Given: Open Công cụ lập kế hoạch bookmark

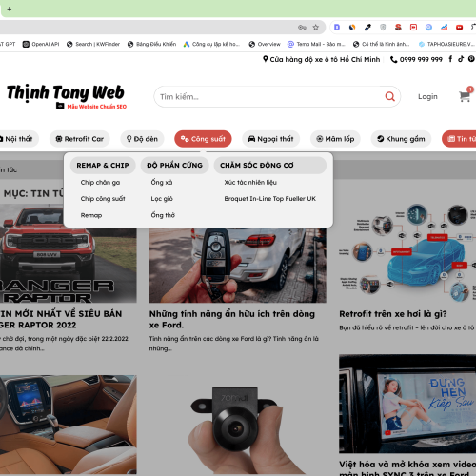Looking at the screenshot, I should (x=211, y=44).
